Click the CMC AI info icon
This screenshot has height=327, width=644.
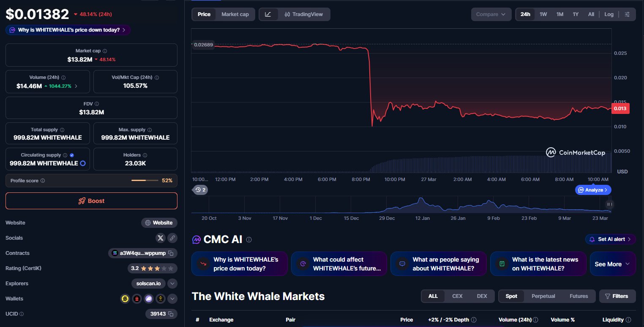point(249,240)
